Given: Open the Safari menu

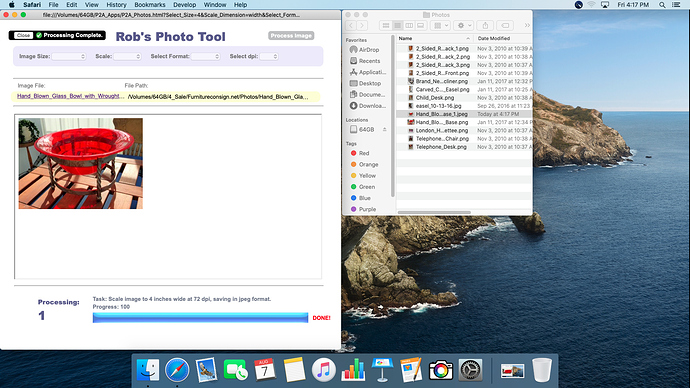Looking at the screenshot, I should [x=32, y=5].
